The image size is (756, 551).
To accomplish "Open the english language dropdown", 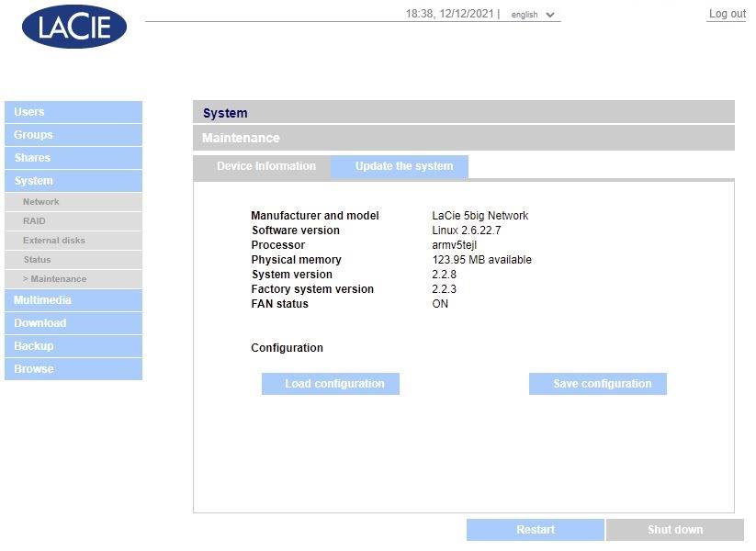I will [533, 15].
